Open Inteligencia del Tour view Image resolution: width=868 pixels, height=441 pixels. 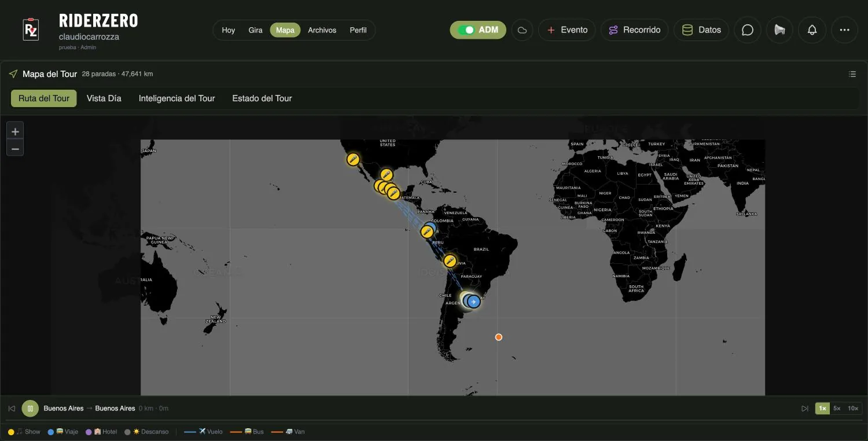coord(177,98)
